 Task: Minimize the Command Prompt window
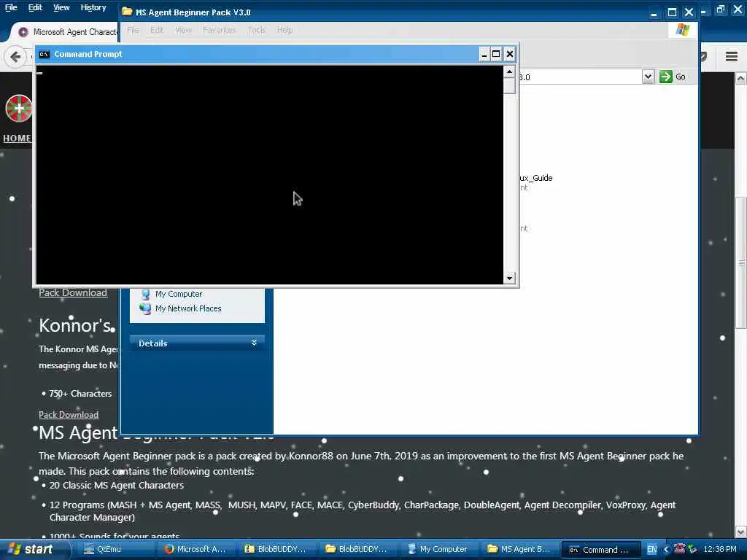click(x=484, y=54)
